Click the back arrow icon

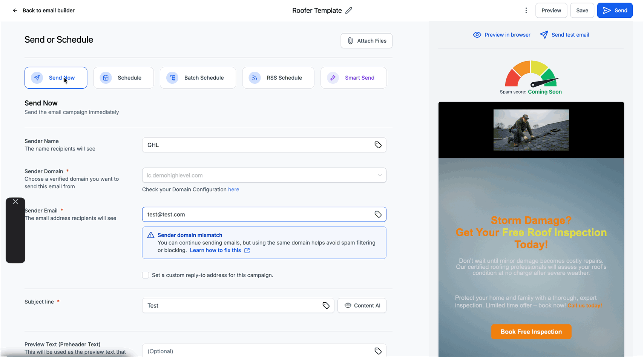click(x=15, y=11)
